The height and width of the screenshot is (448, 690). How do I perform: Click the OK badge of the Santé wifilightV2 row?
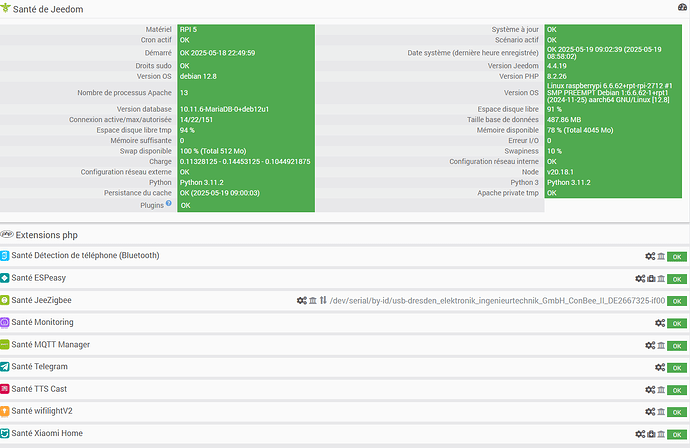coord(677,412)
